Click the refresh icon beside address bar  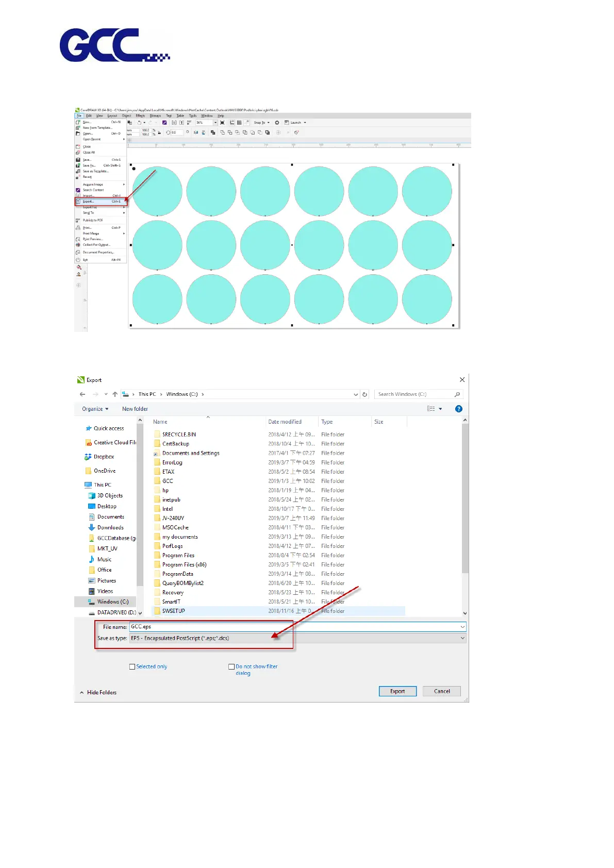click(365, 394)
